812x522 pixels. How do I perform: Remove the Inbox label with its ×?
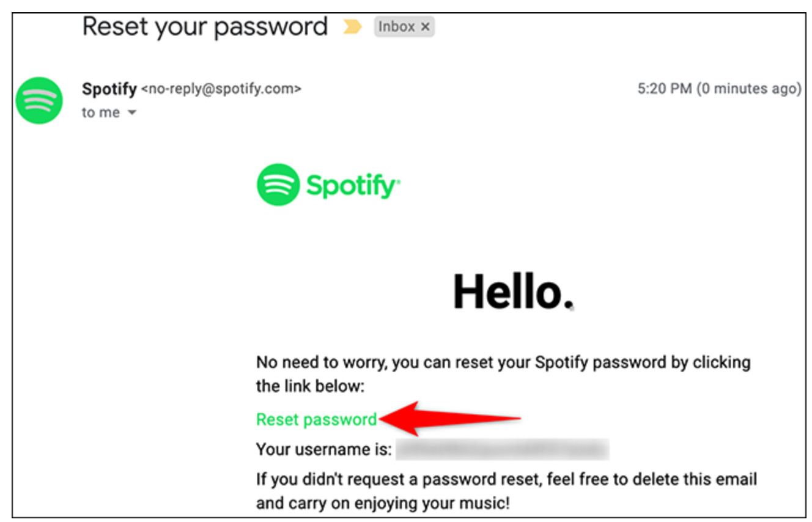tap(426, 28)
